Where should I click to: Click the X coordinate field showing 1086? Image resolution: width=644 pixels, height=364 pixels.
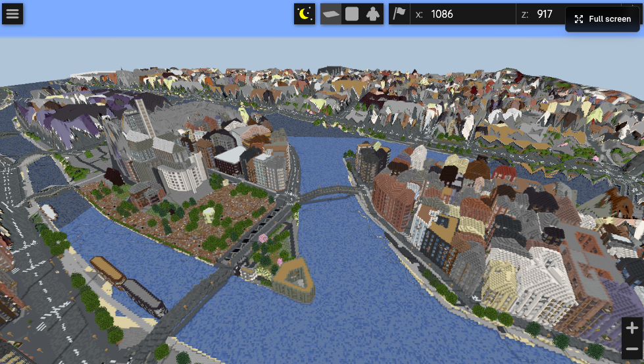pyautogui.click(x=463, y=14)
